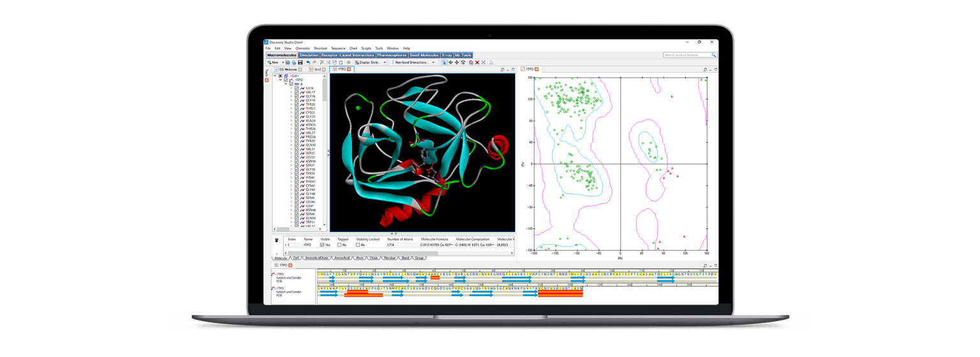Click the Number of Atoms column header
This screenshot has height=357, width=980.
pos(401,239)
